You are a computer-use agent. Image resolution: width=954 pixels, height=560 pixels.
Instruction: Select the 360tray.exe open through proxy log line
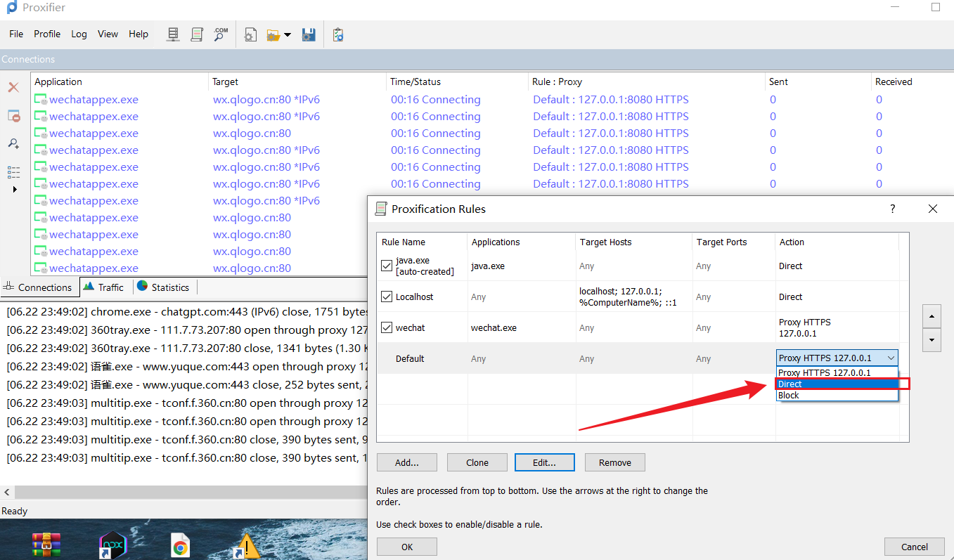pos(186,330)
